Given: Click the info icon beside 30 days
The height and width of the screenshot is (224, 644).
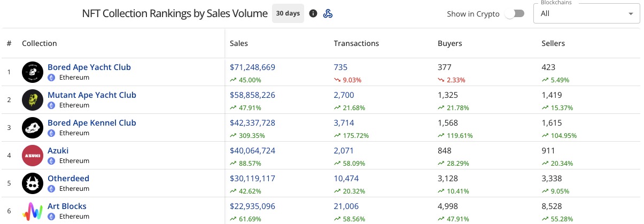Looking at the screenshot, I should coord(313,13).
